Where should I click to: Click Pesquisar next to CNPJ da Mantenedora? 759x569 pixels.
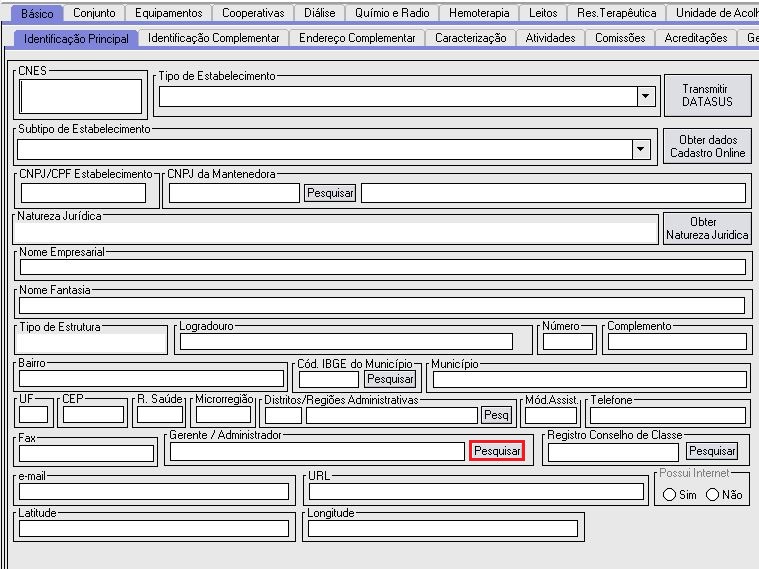330,193
